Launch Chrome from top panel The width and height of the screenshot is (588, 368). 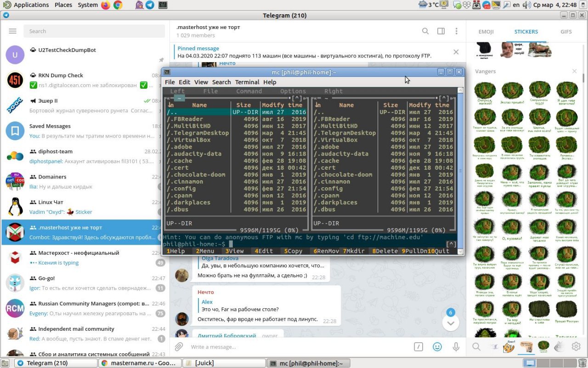(118, 5)
